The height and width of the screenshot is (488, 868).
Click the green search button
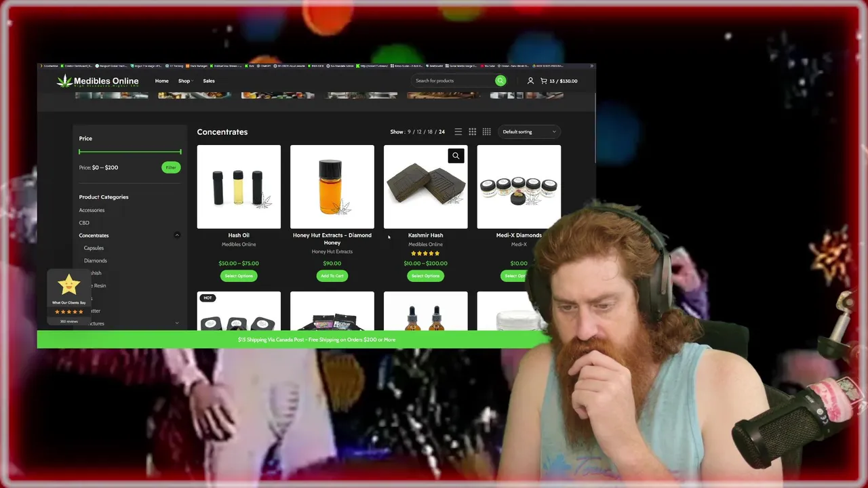coord(500,81)
